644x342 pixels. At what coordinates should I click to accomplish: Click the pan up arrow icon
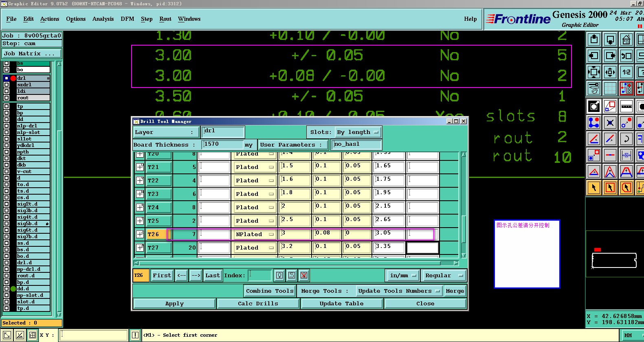pyautogui.click(x=594, y=39)
